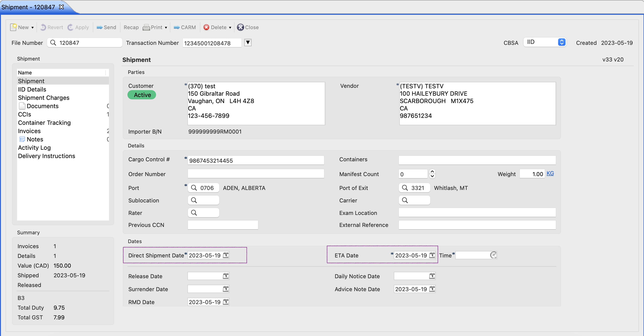
Task: Open the Notes section
Action: (x=63, y=139)
